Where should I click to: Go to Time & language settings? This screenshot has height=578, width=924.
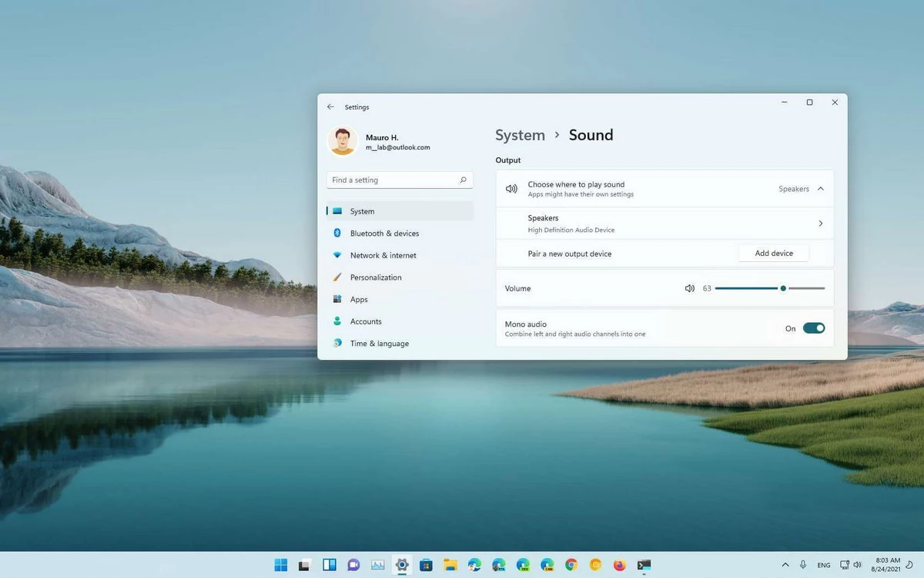coord(379,344)
